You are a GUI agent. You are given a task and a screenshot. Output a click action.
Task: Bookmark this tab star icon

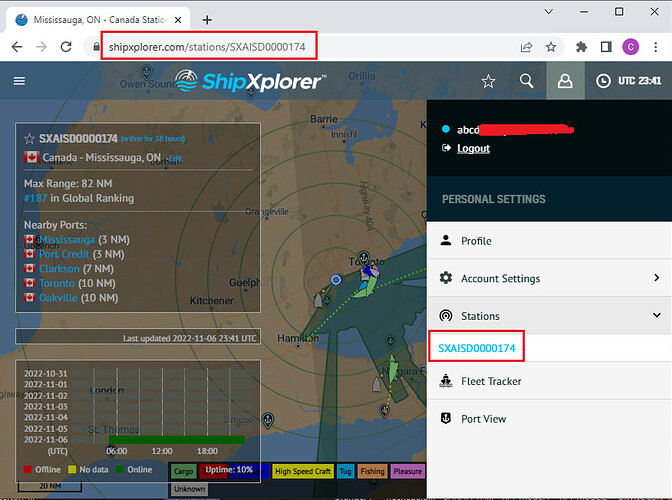(x=551, y=47)
